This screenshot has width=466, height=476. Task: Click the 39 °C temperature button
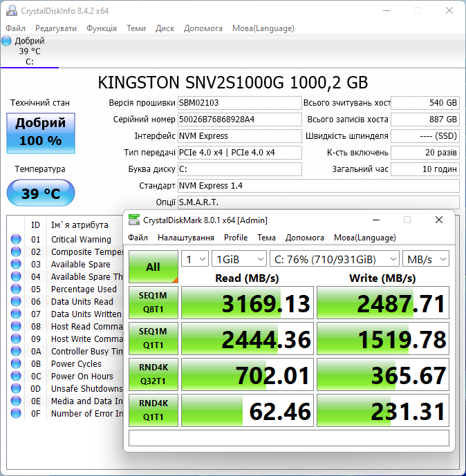tap(41, 193)
